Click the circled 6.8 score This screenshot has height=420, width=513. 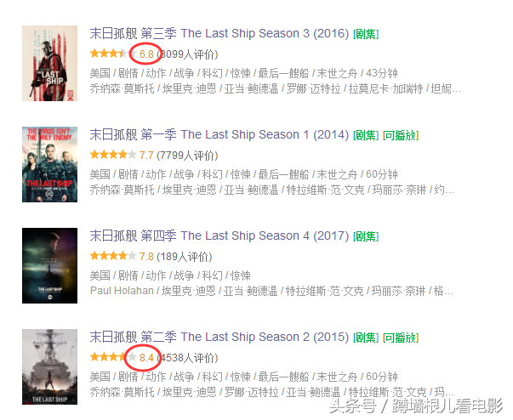146,54
